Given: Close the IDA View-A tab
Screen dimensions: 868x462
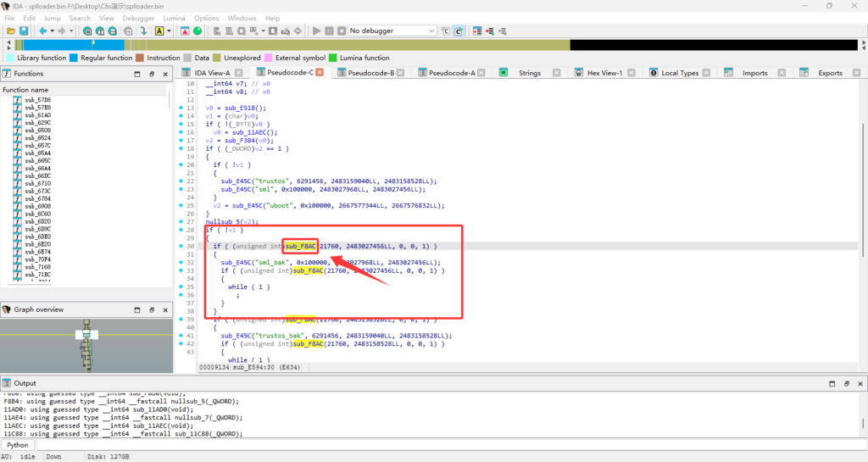Looking at the screenshot, I should point(238,73).
